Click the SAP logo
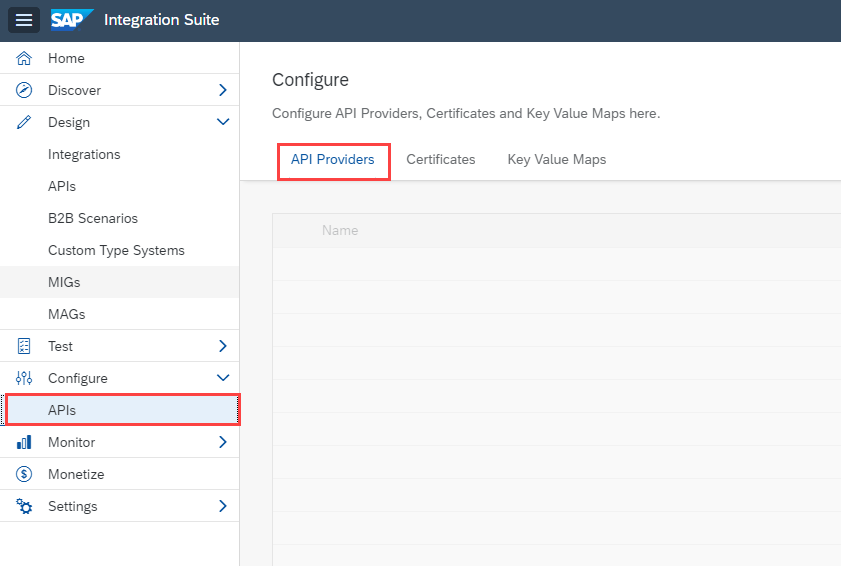The width and height of the screenshot is (841, 566). tap(72, 20)
